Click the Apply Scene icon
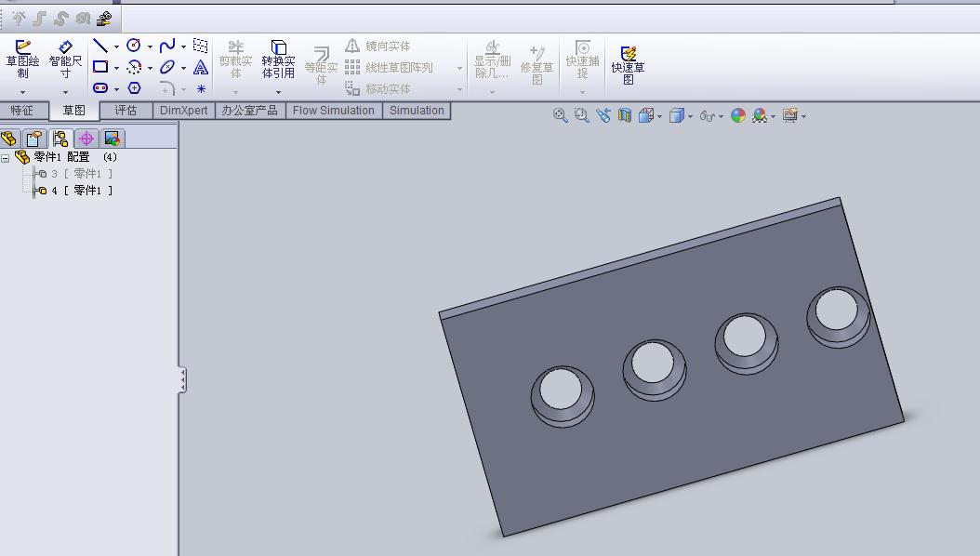The image size is (980, 556). click(760, 115)
